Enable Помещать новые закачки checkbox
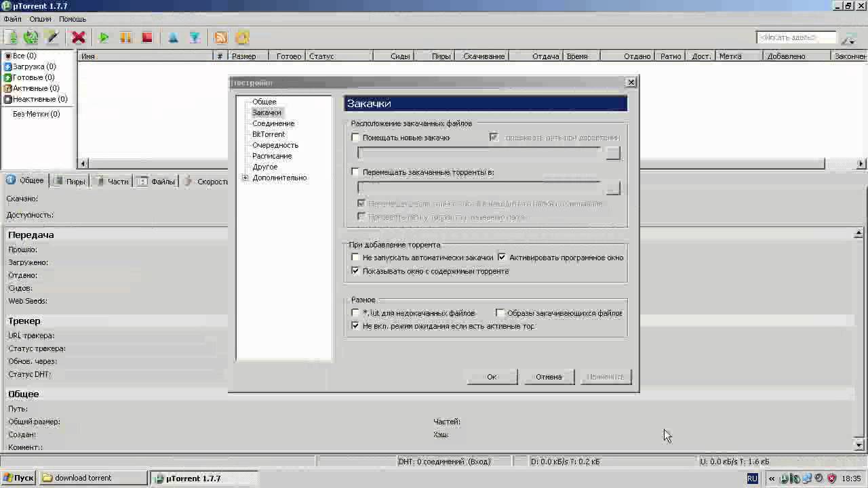Viewport: 868px width, 488px height. pos(355,138)
